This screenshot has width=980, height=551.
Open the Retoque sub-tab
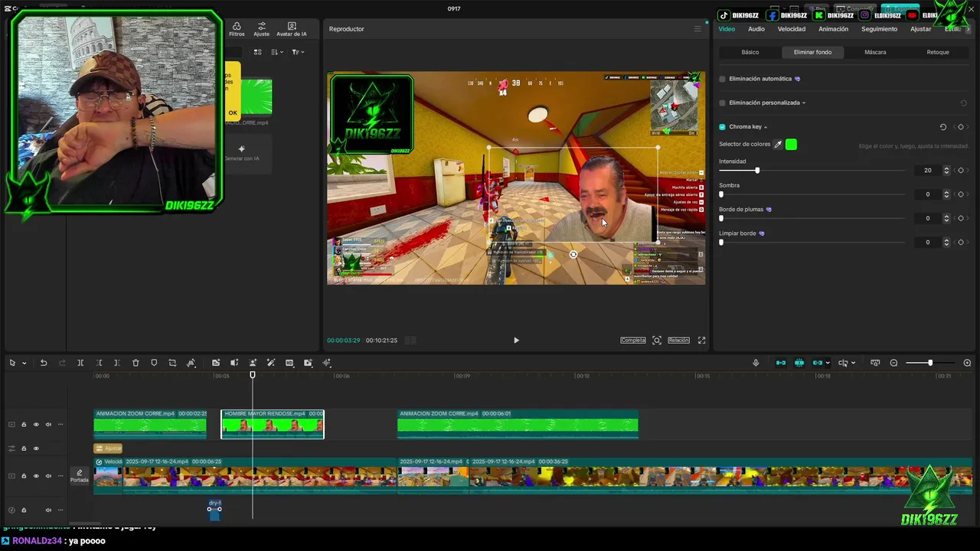938,52
